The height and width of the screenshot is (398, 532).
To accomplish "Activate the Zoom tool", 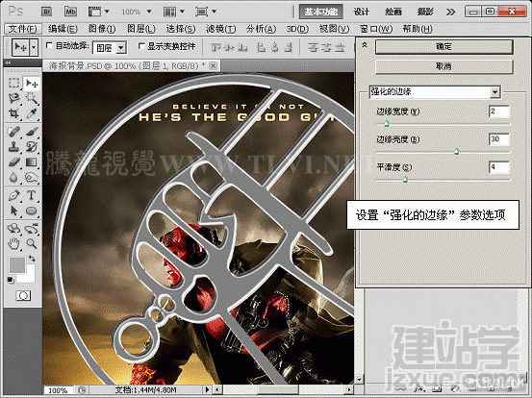I will click(x=31, y=243).
